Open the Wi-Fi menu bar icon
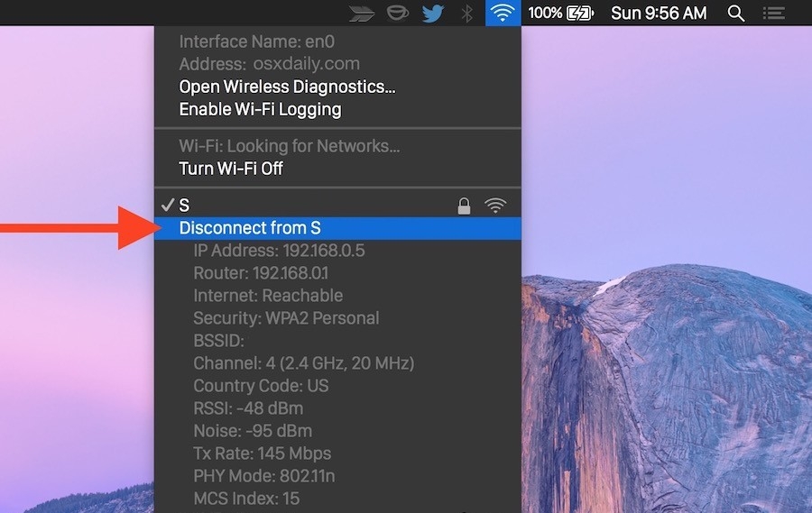The height and width of the screenshot is (513, 812). [x=503, y=13]
